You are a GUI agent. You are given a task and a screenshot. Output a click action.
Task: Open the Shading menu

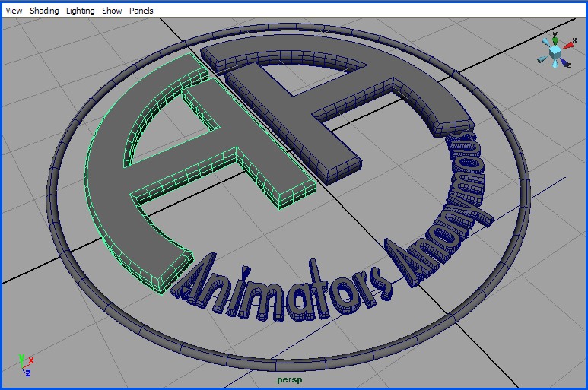coord(44,11)
